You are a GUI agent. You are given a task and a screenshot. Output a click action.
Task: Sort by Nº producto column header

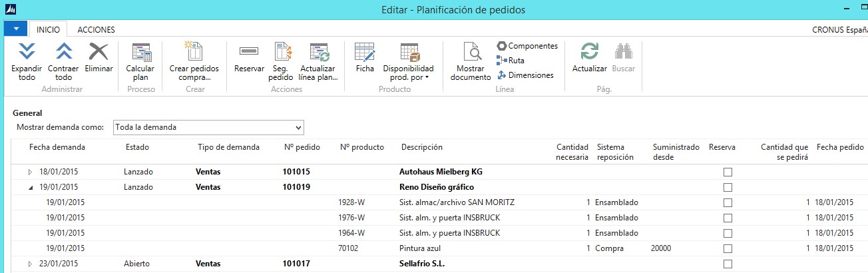(362, 147)
